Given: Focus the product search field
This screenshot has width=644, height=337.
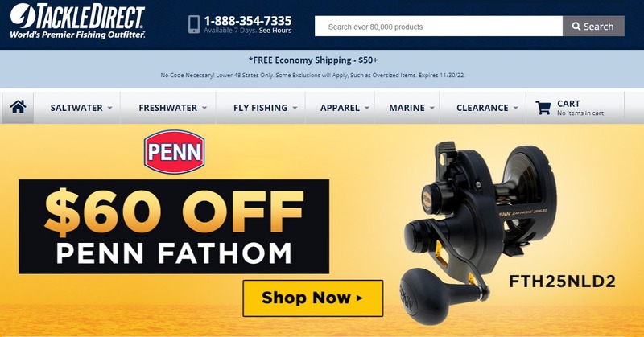Looking at the screenshot, I should click(x=439, y=27).
